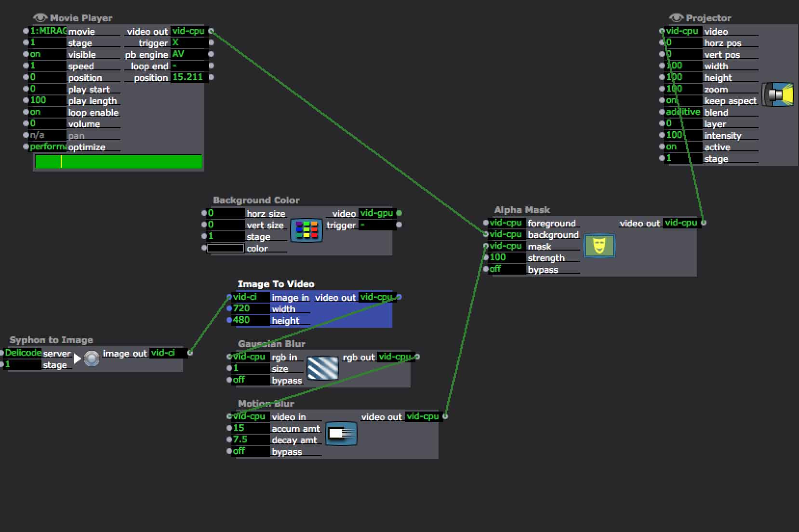Click the Alpha Mask video out port
Image resolution: width=799 pixels, height=532 pixels.
click(x=704, y=223)
